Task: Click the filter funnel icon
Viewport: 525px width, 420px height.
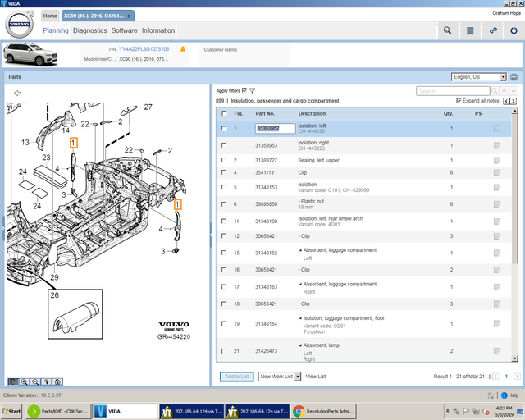Action: 252,90
